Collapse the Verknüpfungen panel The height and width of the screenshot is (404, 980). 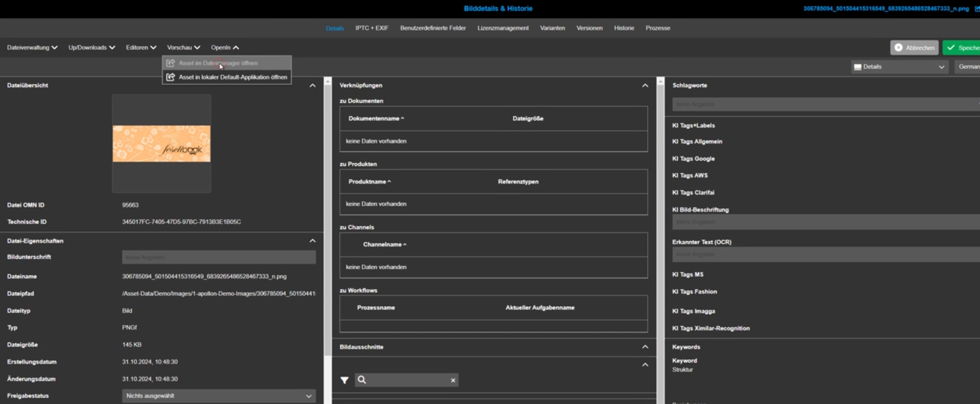[x=645, y=85]
